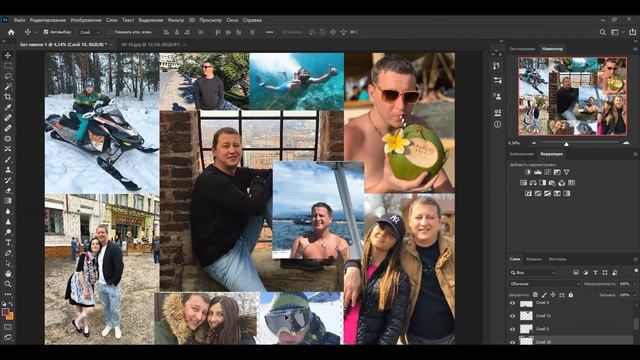The image size is (640, 360).
Task: Click zoom in large mountains in Navigator
Action: pos(626,143)
